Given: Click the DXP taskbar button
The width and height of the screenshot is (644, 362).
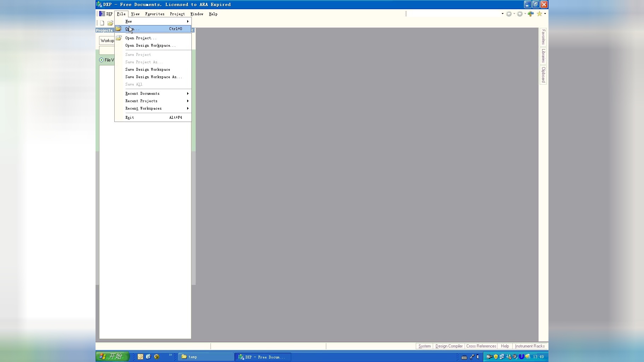Looking at the screenshot, I should 263,357.
